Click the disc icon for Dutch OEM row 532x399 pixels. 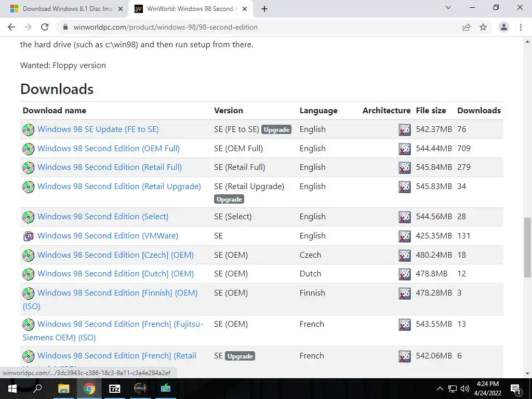click(28, 274)
